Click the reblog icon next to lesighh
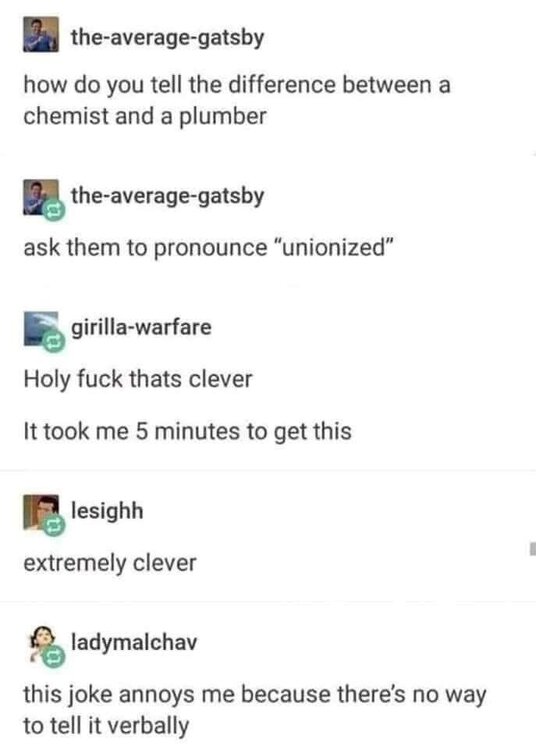The image size is (536, 750). [54, 525]
